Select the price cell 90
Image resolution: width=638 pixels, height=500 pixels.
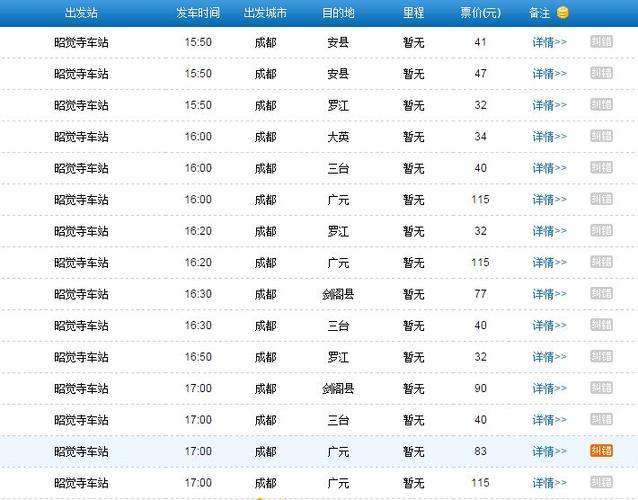point(481,388)
